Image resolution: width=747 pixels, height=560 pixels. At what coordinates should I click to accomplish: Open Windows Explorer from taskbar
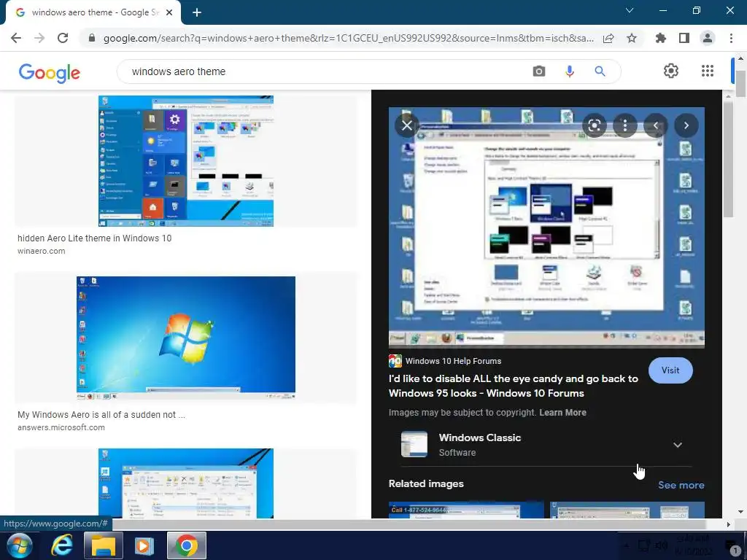104,545
